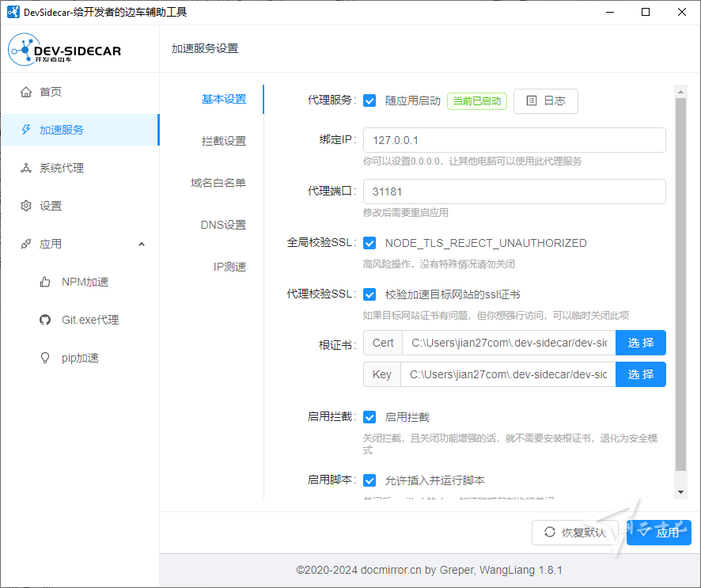
Task: Click the 当前已启动 status tag
Action: 477,101
